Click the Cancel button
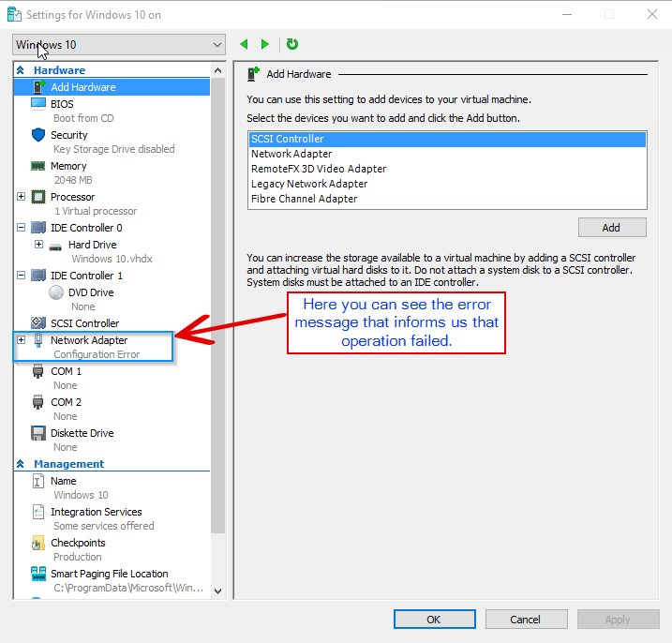 527,620
